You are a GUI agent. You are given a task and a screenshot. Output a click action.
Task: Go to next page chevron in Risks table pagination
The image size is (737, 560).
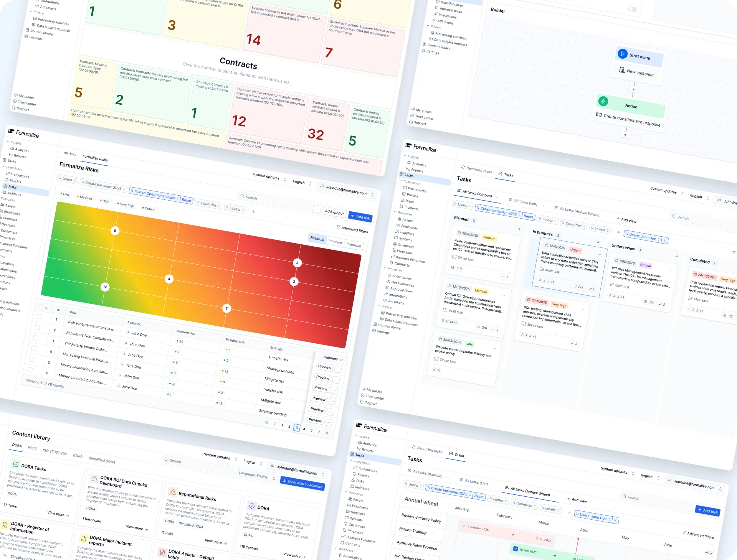click(319, 432)
